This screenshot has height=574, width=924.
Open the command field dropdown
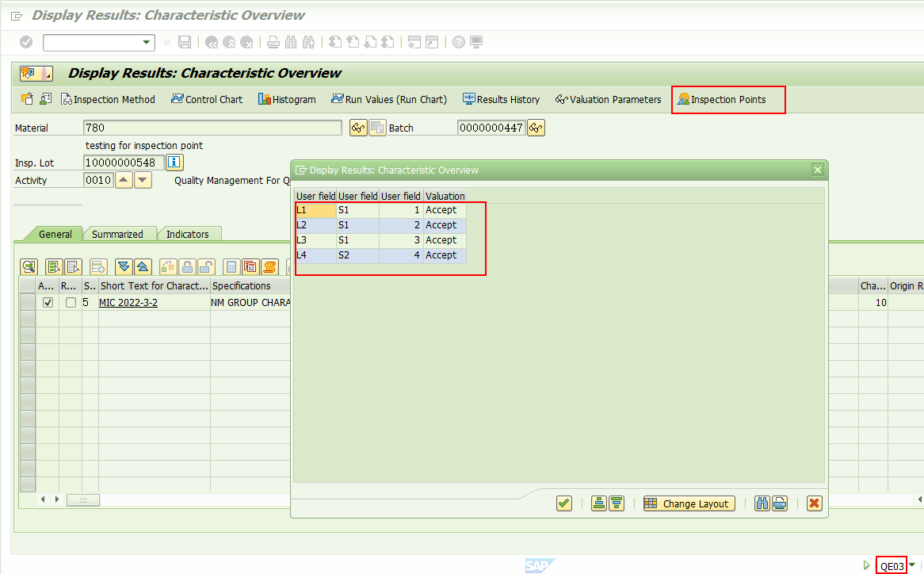[146, 42]
